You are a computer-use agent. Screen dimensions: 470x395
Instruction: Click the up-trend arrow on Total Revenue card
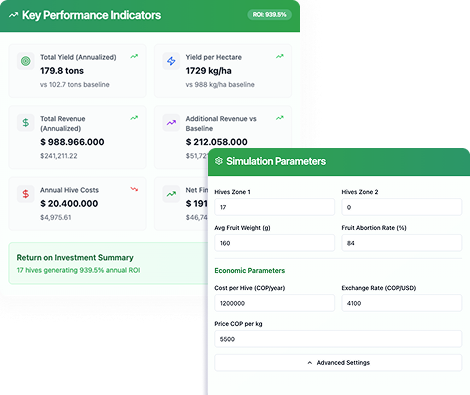coord(134,118)
